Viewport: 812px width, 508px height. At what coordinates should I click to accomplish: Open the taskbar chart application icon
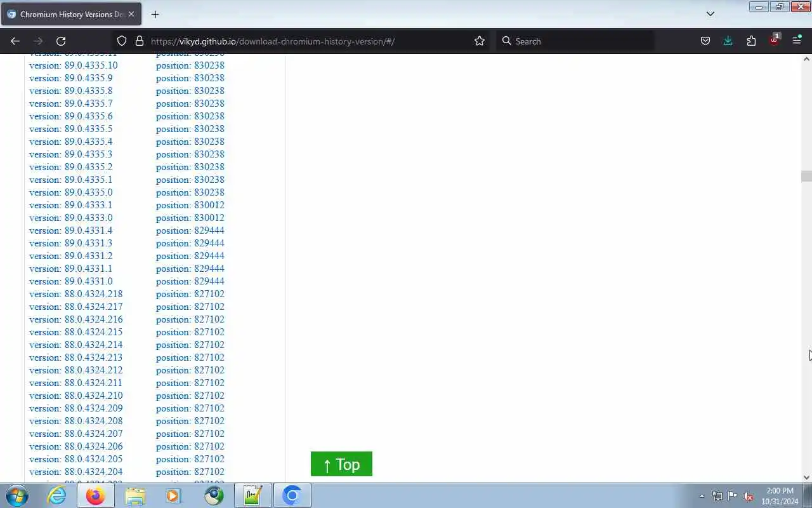[x=252, y=495]
